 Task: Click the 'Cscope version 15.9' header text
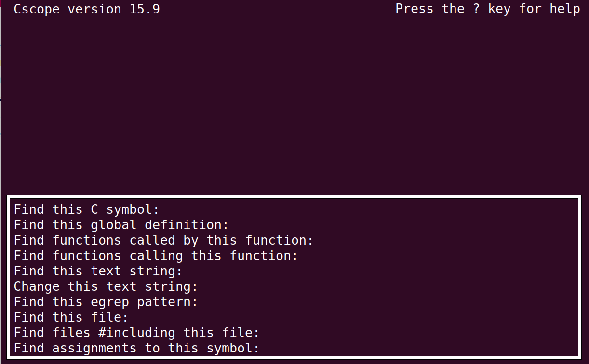[87, 9]
